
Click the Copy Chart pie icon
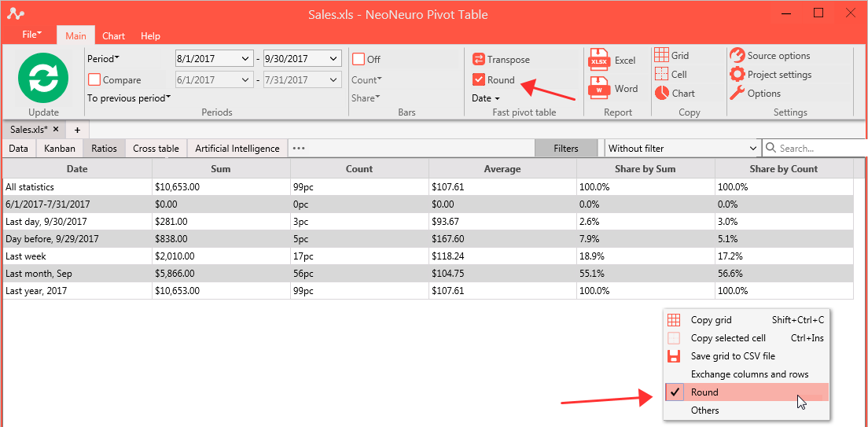tap(661, 93)
